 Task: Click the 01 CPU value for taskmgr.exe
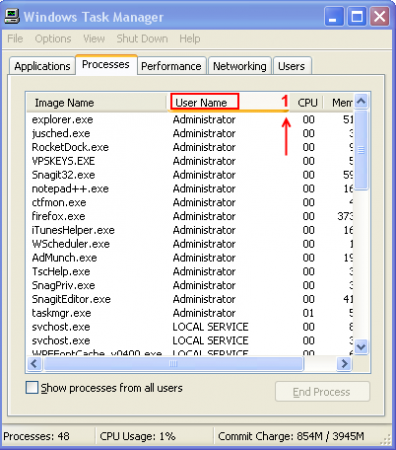click(308, 313)
